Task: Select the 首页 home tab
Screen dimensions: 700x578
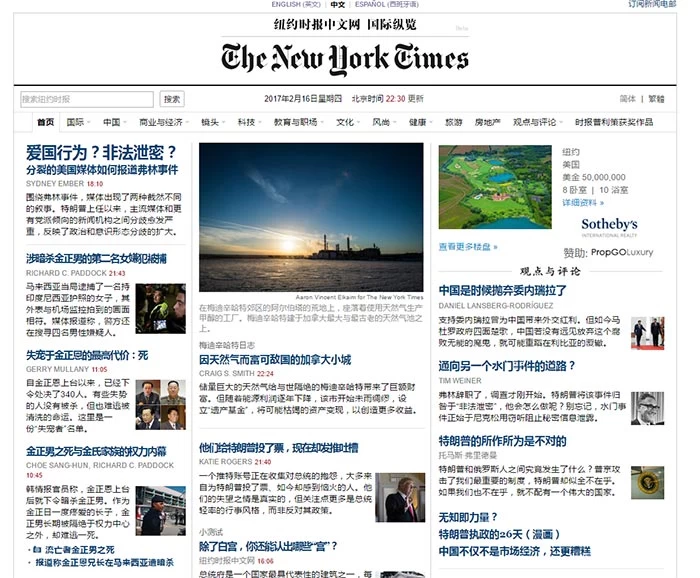Action: tap(46, 122)
